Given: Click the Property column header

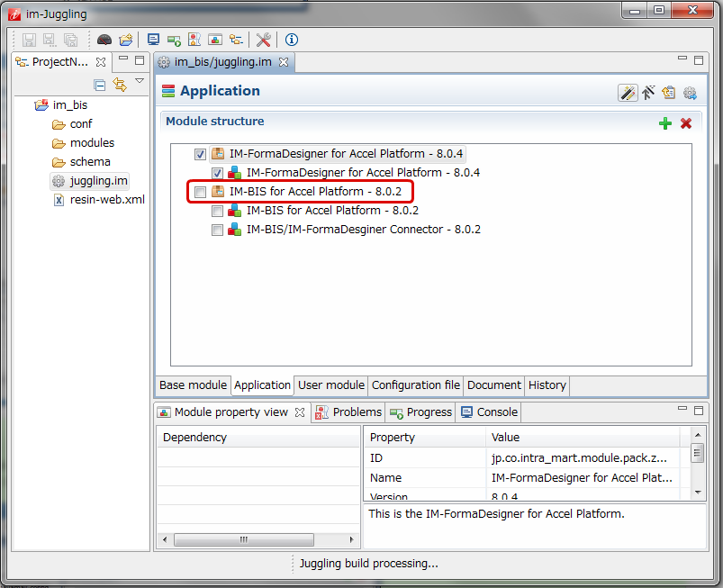Looking at the screenshot, I should pos(425,438).
